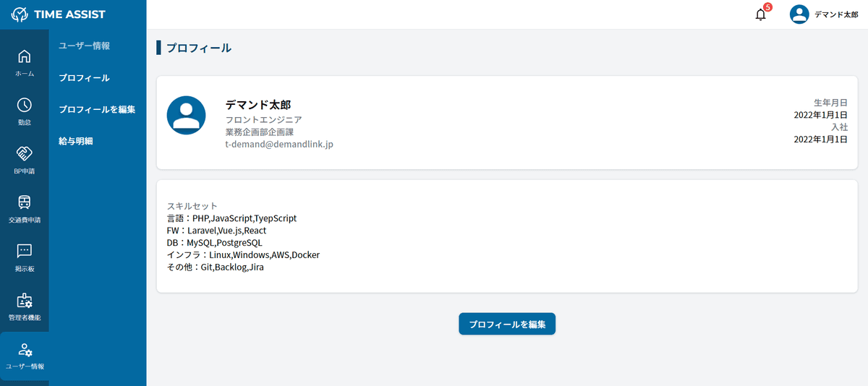
Task: Open プロフィールを編集 in the submenu
Action: (97, 110)
